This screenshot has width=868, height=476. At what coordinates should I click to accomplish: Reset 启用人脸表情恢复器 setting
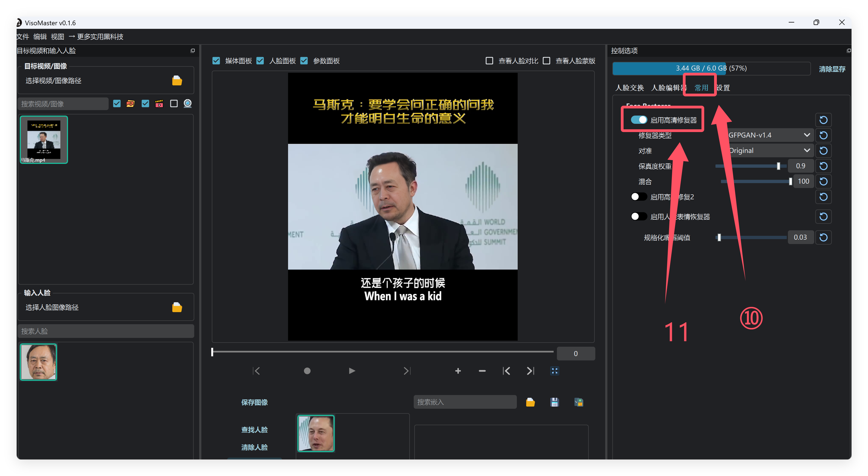click(823, 216)
